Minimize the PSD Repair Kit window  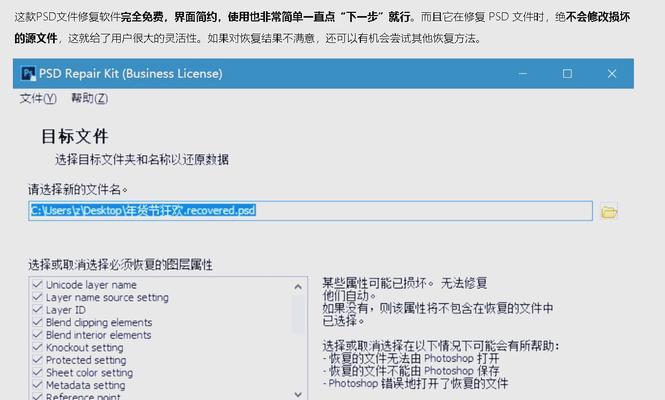(522, 74)
